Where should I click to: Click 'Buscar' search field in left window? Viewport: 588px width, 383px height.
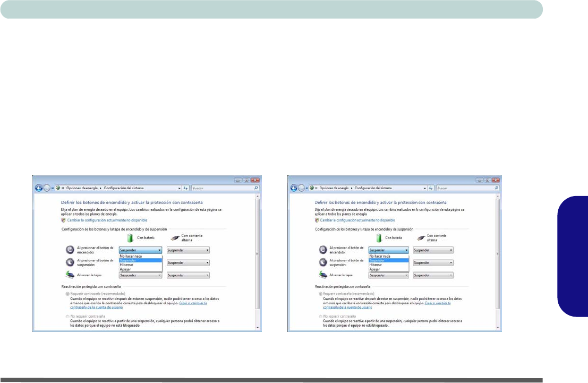pos(225,188)
